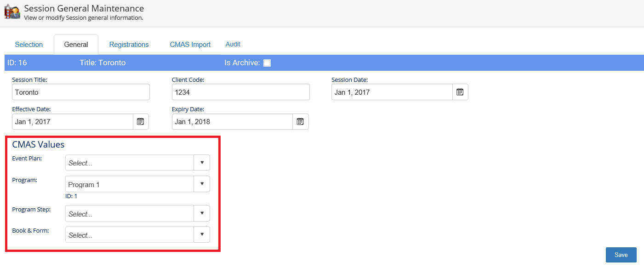Screen dimensions: 644x268
Task: Open the Program Step dropdown
Action: coord(202,214)
